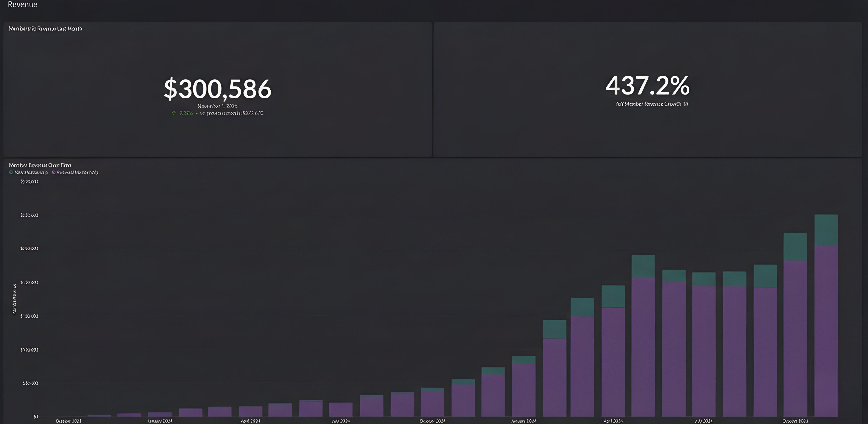This screenshot has width=868, height=424.
Task: Click the Membership Revenue Last Month card title
Action: (45, 29)
